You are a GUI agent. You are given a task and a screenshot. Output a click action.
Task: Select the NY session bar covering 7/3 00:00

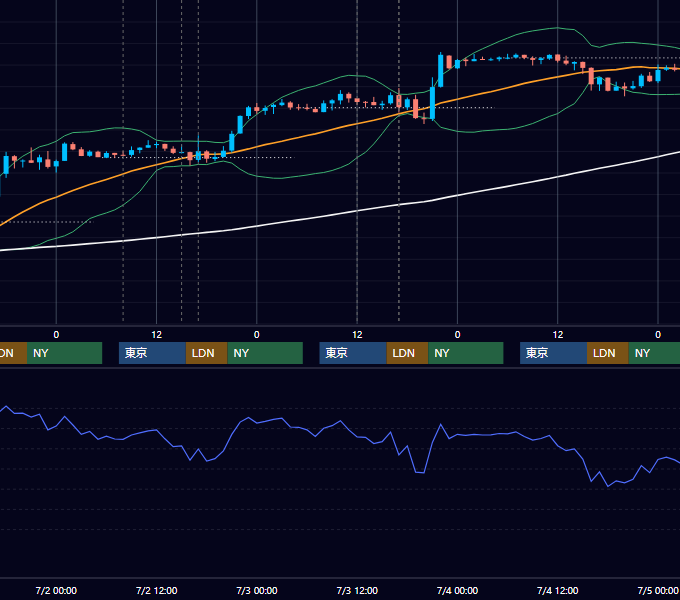point(265,353)
